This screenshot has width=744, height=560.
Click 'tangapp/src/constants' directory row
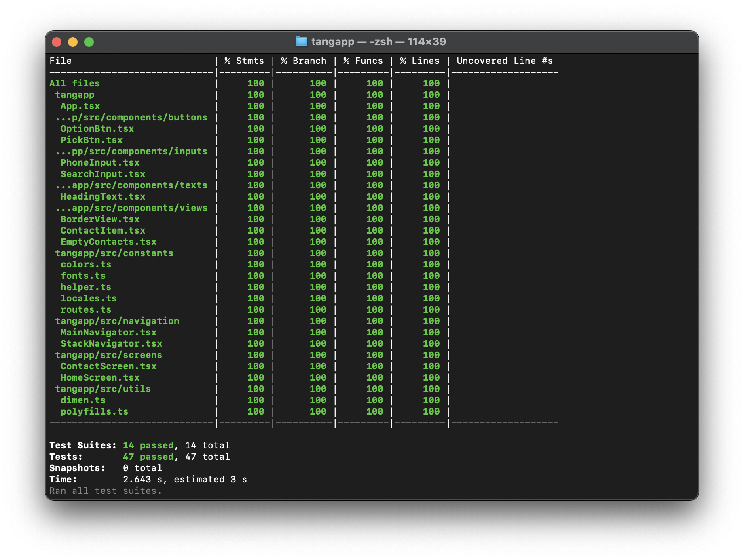coord(114,253)
